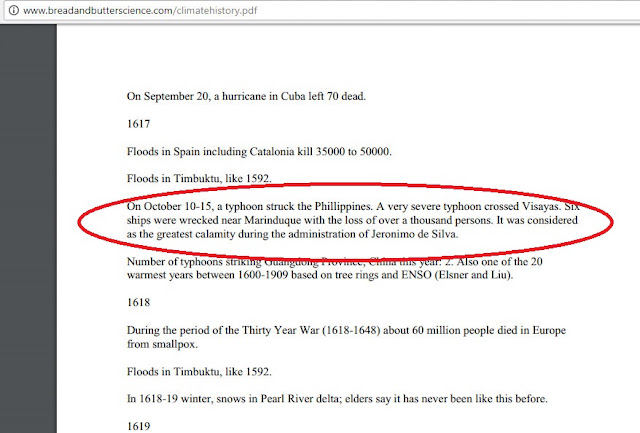
Task: Click "Floods in Timbuktu, like 1592." above the typhoon paragraph
Action: 199,178
